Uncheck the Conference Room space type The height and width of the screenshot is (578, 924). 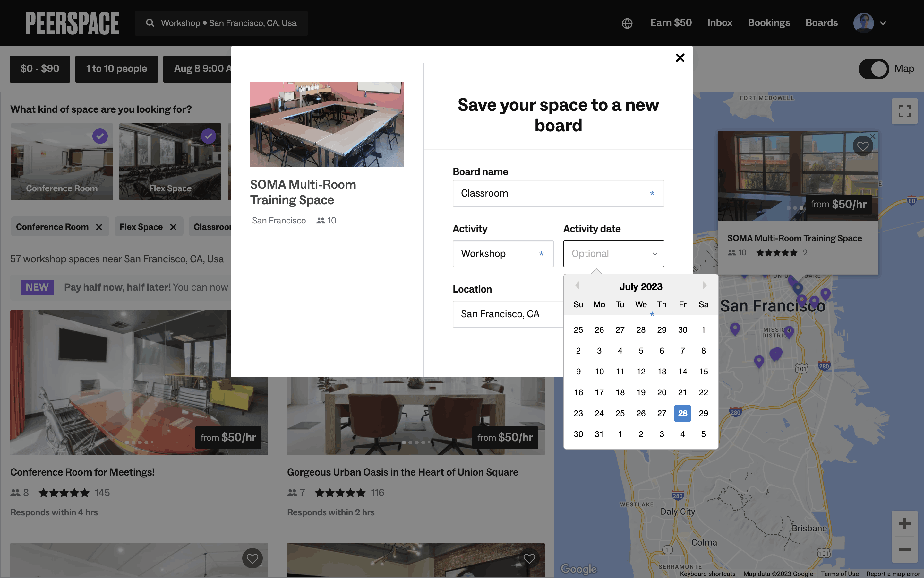point(100,136)
